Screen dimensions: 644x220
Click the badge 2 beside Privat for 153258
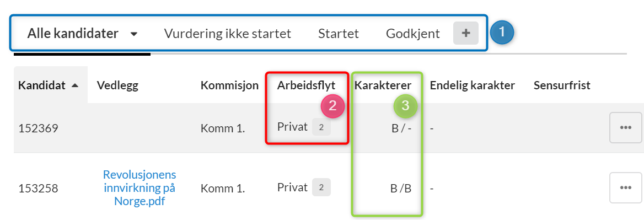click(x=321, y=187)
